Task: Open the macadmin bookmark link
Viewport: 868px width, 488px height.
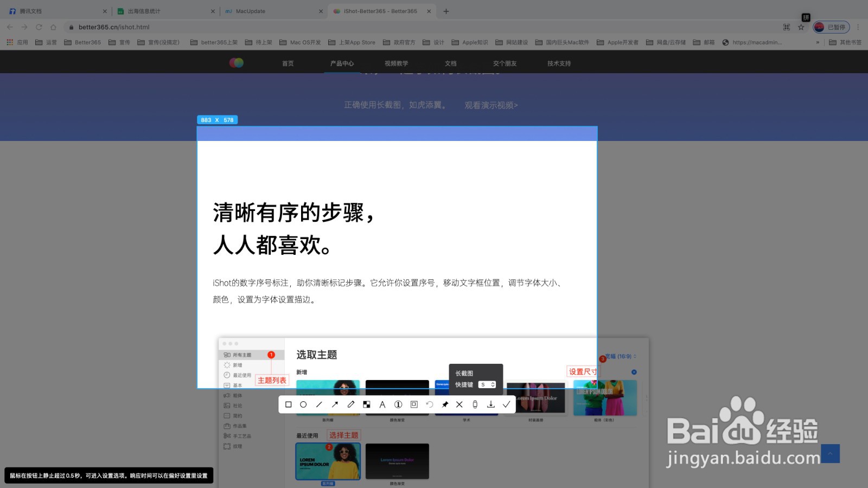Action: point(752,42)
